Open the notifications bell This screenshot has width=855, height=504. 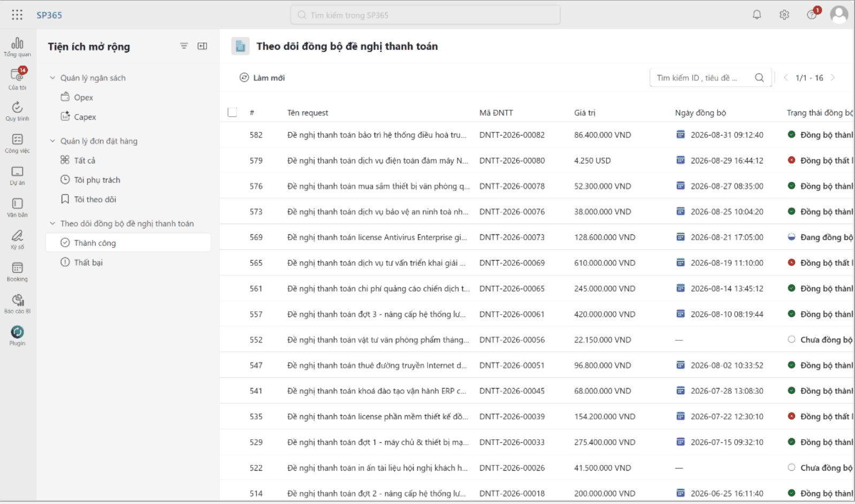(x=757, y=15)
